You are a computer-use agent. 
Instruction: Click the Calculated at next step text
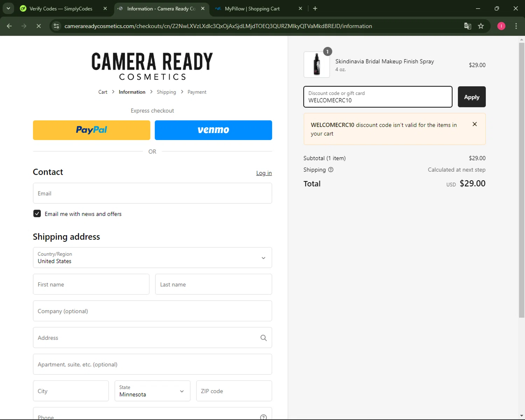point(456,170)
